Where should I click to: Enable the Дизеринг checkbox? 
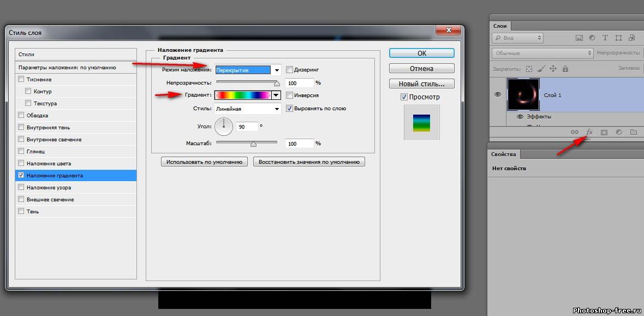pyautogui.click(x=290, y=70)
